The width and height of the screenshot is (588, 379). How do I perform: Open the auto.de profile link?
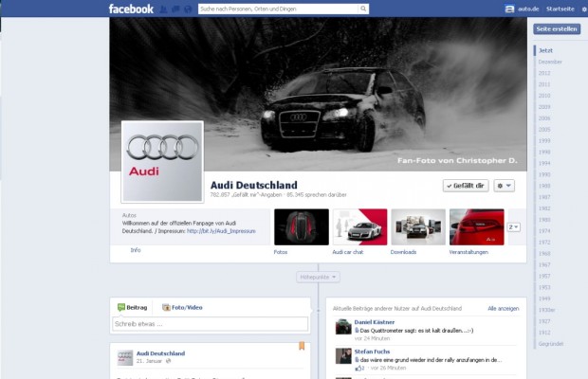coord(528,9)
